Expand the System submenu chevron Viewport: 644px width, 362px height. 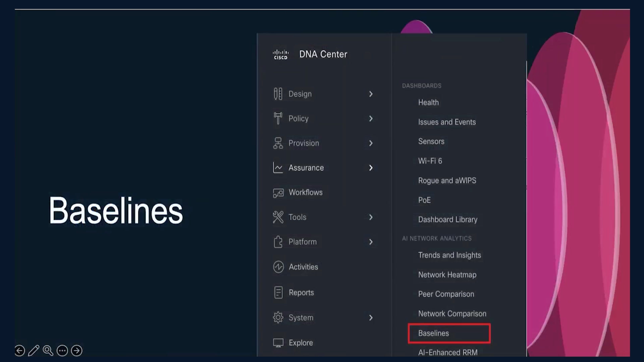click(x=371, y=317)
